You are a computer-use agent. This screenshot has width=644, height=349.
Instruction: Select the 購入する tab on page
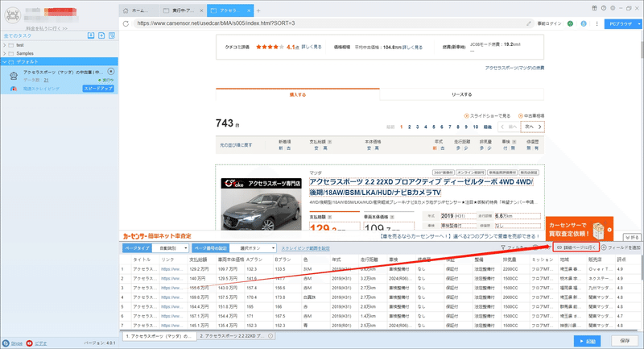point(298,94)
